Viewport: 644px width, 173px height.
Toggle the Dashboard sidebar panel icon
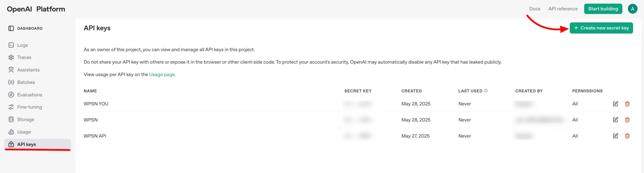[x=11, y=28]
